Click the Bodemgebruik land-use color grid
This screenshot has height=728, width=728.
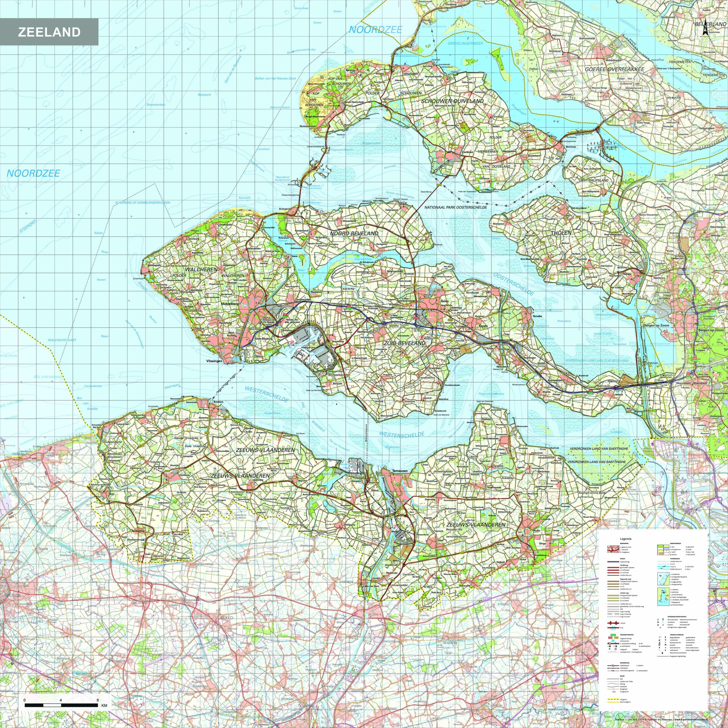coord(663,550)
